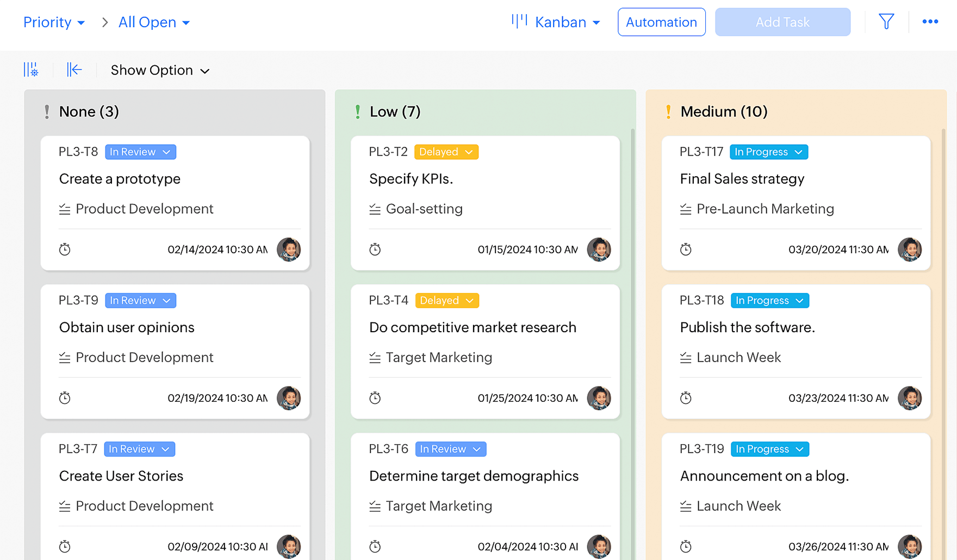Open the Kanban view switcher
This screenshot has height=560, width=957.
coord(556,22)
